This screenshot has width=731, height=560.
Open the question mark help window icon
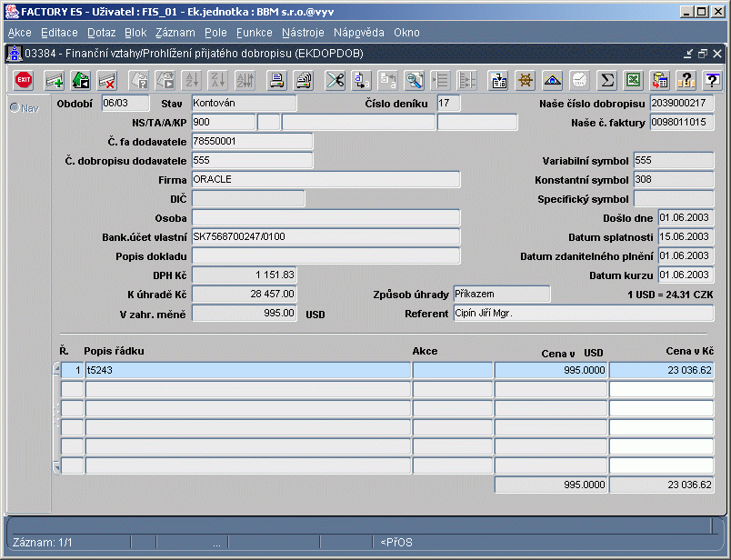(712, 80)
